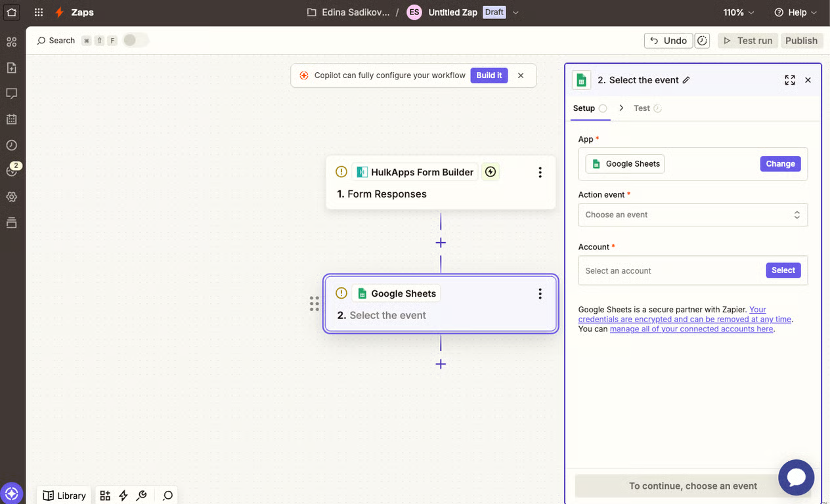The image size is (830, 504).
Task: Grab the drag handle of the Google Sheets step
Action: tap(314, 303)
